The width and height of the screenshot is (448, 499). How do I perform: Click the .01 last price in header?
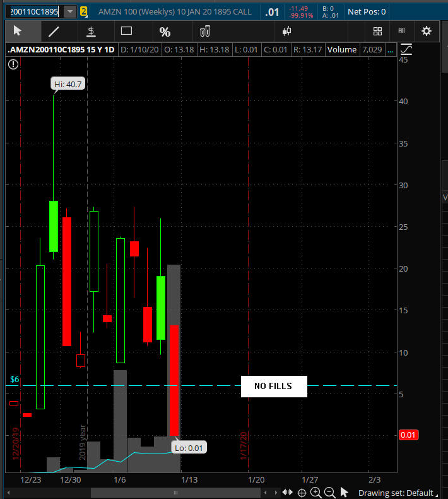pyautogui.click(x=272, y=12)
